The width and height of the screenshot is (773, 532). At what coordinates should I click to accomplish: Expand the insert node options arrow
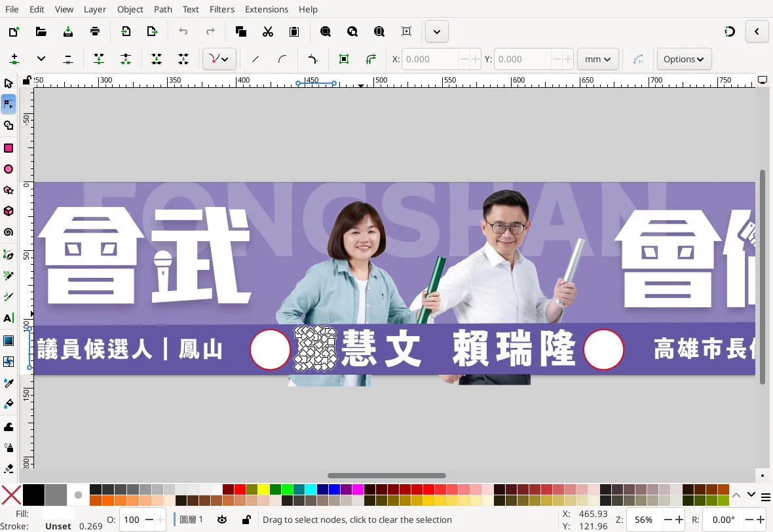[41, 59]
